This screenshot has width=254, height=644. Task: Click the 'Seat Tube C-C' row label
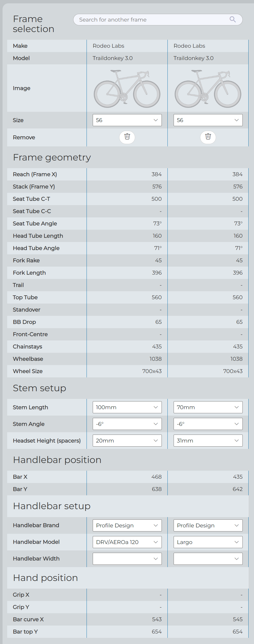pos(32,211)
